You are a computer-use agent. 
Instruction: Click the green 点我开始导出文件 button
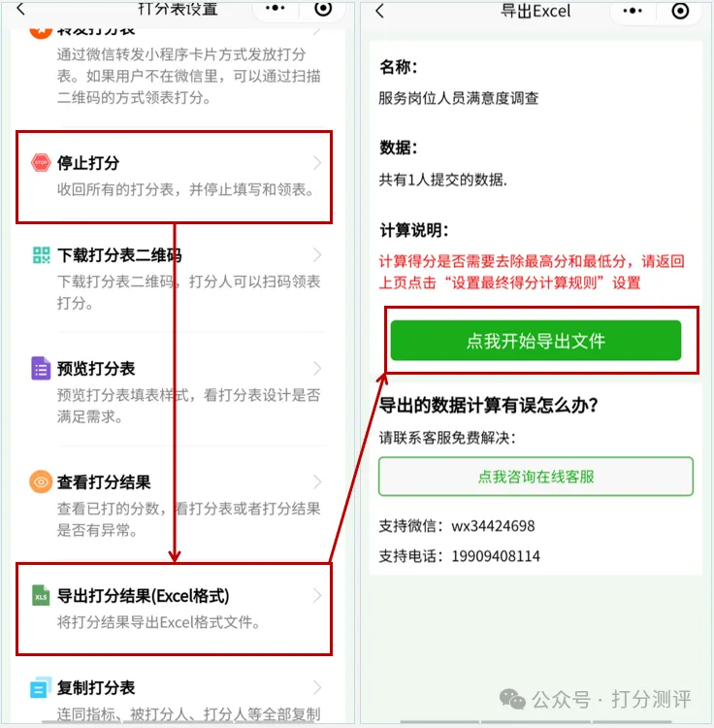pos(535,341)
